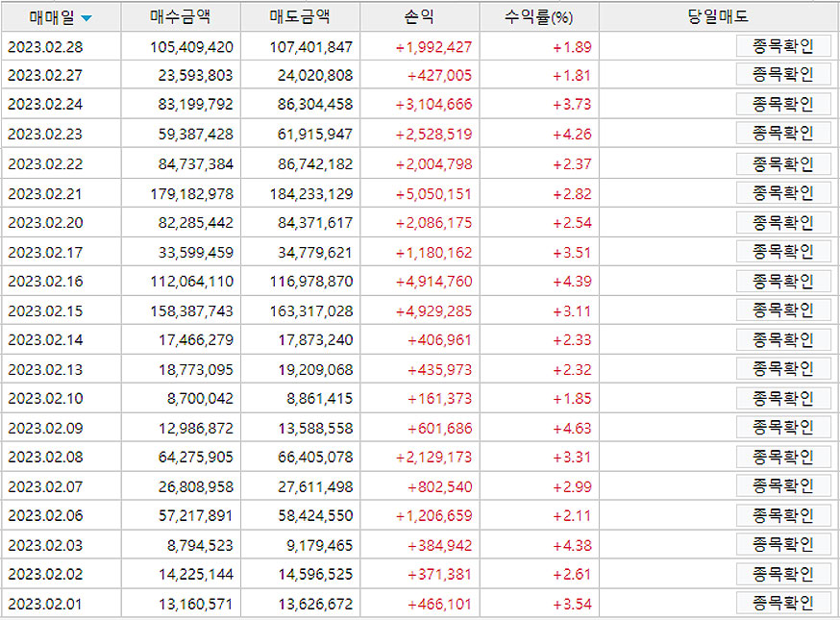Click 종목확인 for 2023.02.27

[x=783, y=74]
